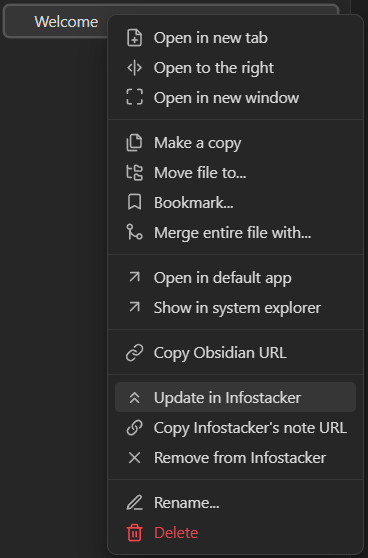Image resolution: width=368 pixels, height=558 pixels.
Task: Click the pencil icon beside Rename
Action: pos(135,502)
